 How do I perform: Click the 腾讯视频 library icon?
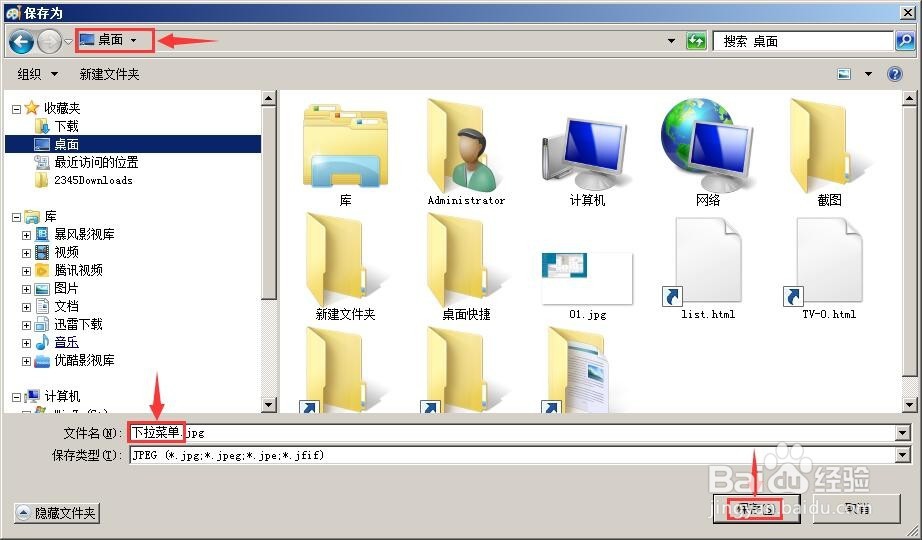click(42, 270)
